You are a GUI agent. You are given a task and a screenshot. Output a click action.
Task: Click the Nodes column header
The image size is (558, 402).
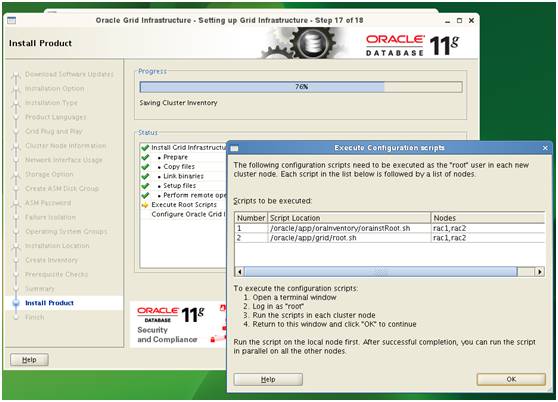click(x=488, y=218)
